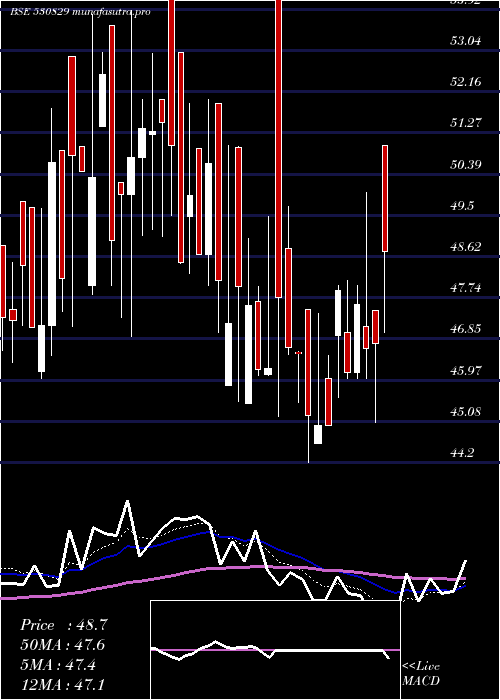This screenshot has height=700, width=500.
Task: Select the 52.16 price axis label
Action: 466,82
